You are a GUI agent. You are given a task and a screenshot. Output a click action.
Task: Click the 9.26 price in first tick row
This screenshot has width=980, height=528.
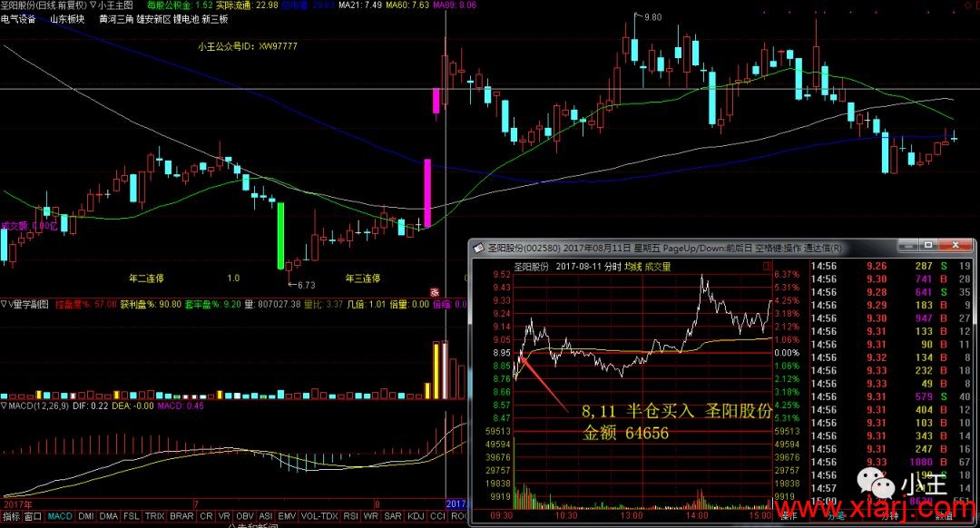[877, 266]
